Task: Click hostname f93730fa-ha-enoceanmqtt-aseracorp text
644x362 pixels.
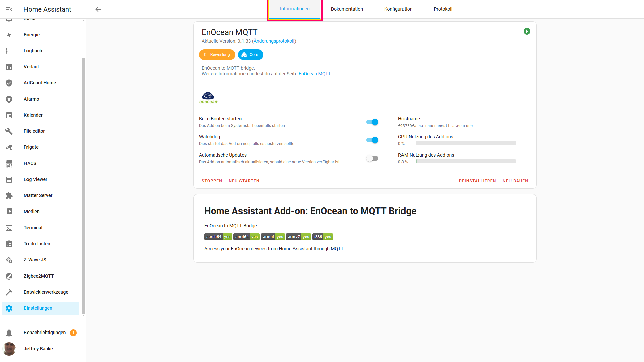Action: [435, 126]
